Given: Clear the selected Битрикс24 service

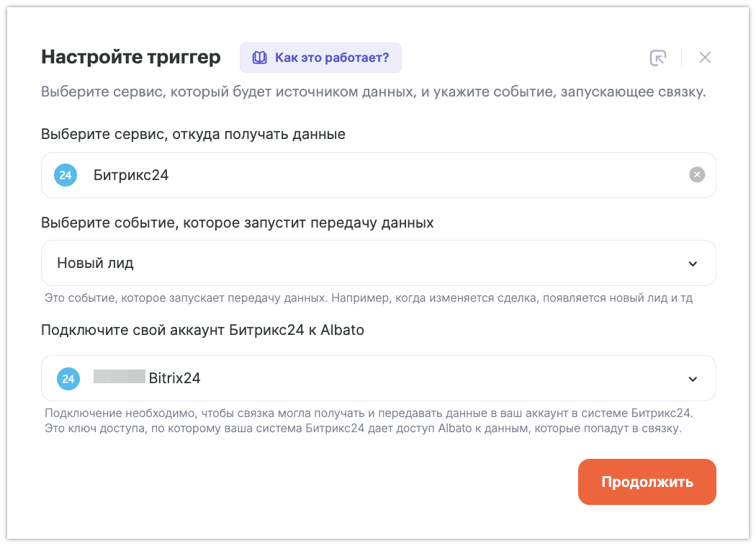Looking at the screenshot, I should [x=696, y=174].
